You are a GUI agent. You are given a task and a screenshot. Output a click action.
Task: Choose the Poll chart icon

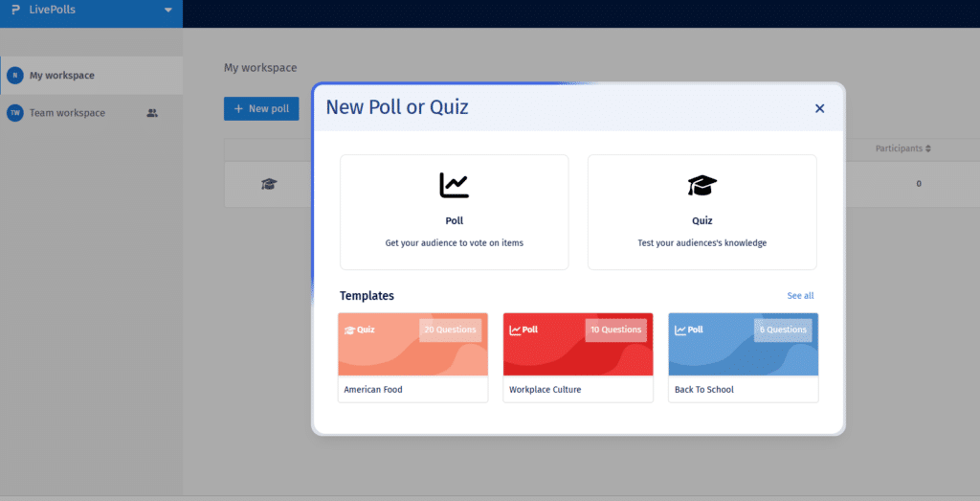click(x=454, y=185)
